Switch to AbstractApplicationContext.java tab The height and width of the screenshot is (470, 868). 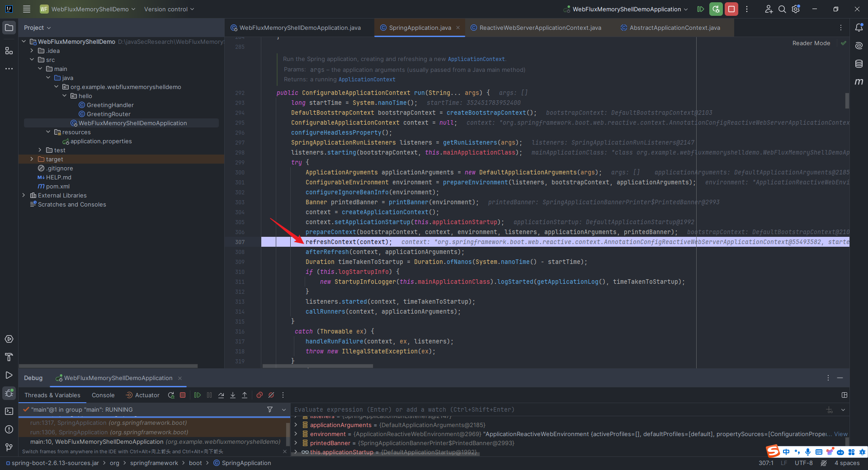point(674,28)
